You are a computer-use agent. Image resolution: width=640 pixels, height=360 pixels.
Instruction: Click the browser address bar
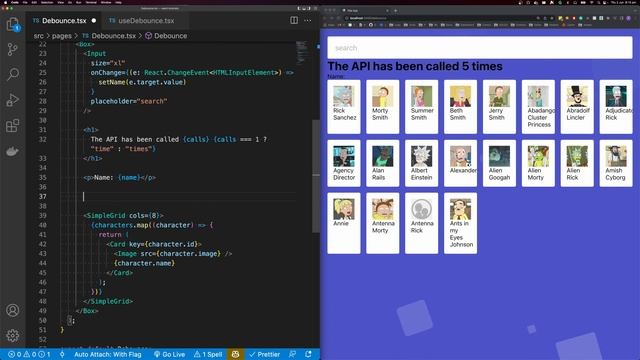click(441, 18)
